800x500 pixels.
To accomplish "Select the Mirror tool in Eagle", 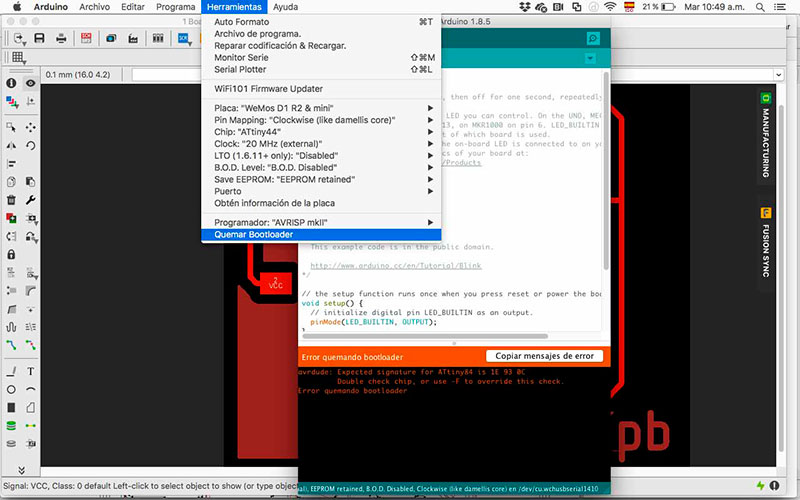I will 11,145.
